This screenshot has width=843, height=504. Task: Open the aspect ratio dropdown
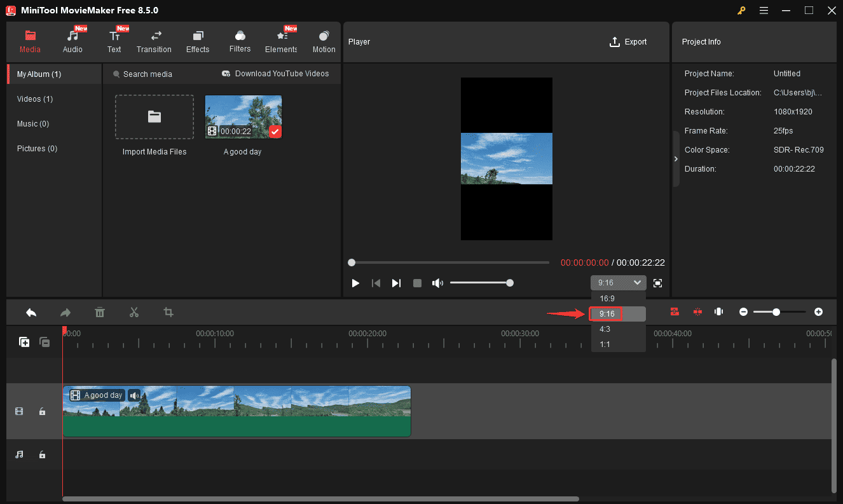[x=618, y=282]
